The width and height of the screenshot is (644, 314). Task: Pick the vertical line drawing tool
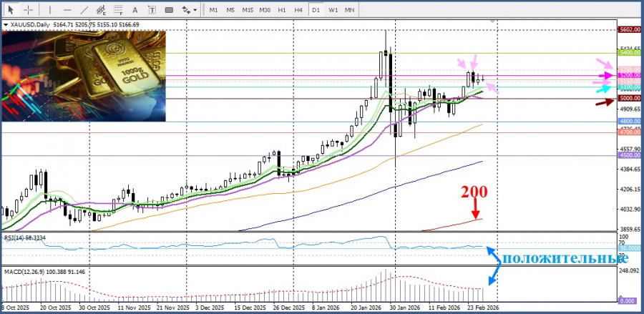coord(49,10)
